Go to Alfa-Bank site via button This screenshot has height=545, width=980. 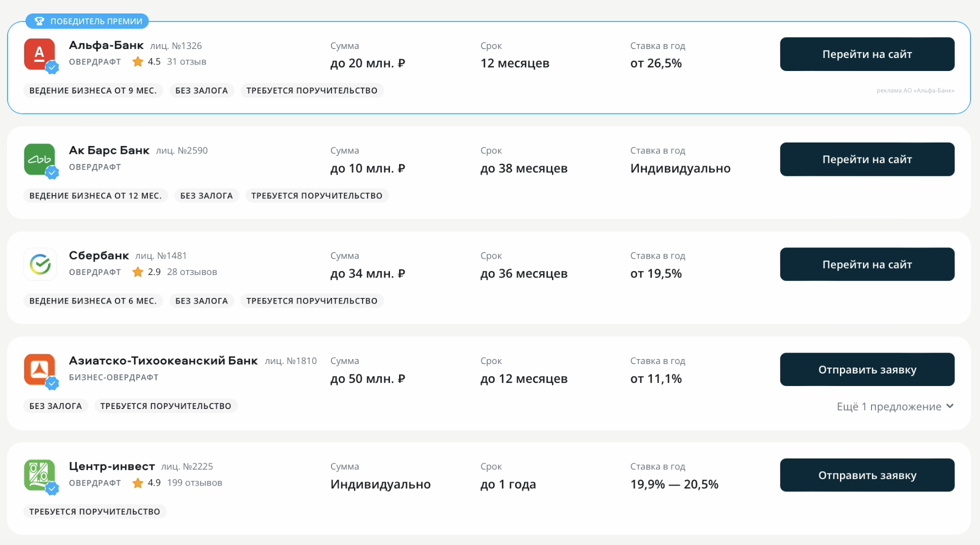867,54
